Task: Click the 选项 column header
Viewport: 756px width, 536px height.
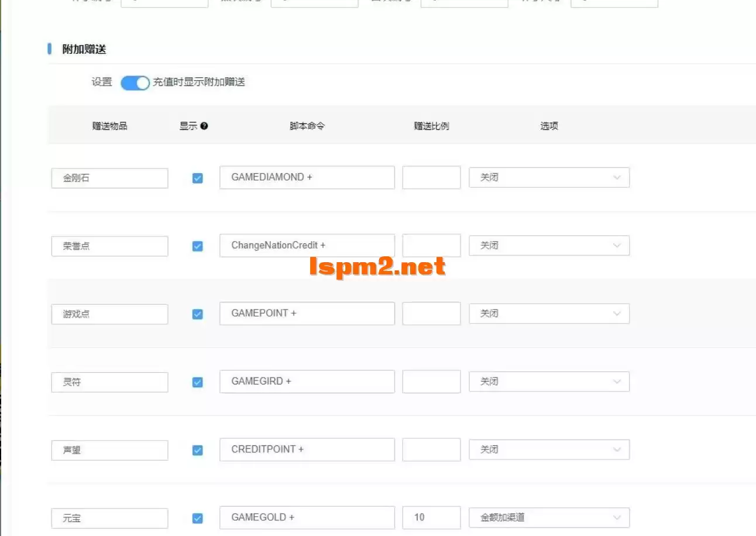Action: tap(549, 126)
